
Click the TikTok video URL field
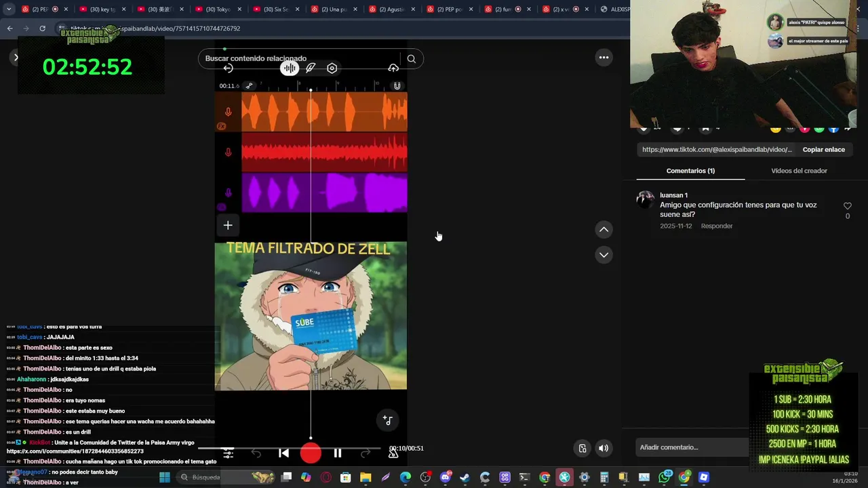coord(717,150)
